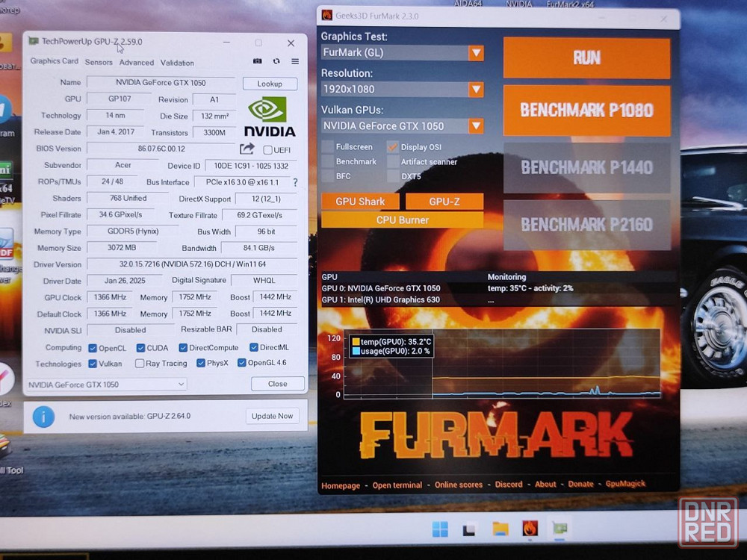
Task: Click the Name field NVIDIA GeForce GTX 1050
Action: (161, 83)
